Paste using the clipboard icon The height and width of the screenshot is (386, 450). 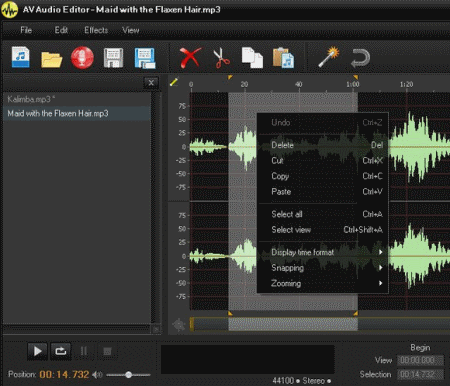[283, 58]
